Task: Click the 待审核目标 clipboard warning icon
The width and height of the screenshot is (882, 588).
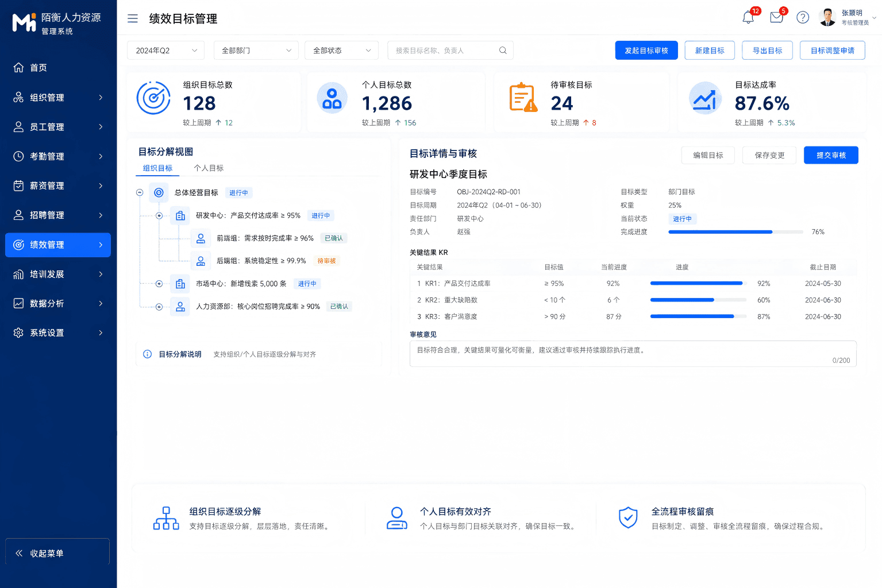Action: click(x=523, y=98)
